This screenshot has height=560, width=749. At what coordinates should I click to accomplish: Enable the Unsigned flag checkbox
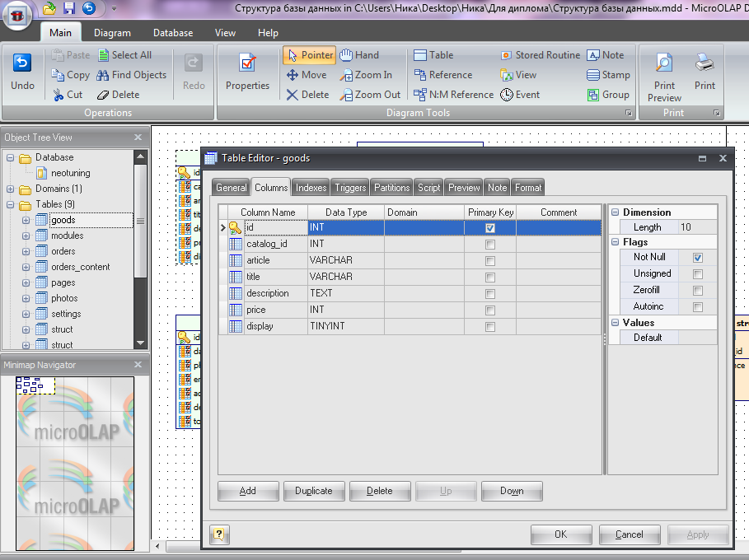click(x=697, y=274)
